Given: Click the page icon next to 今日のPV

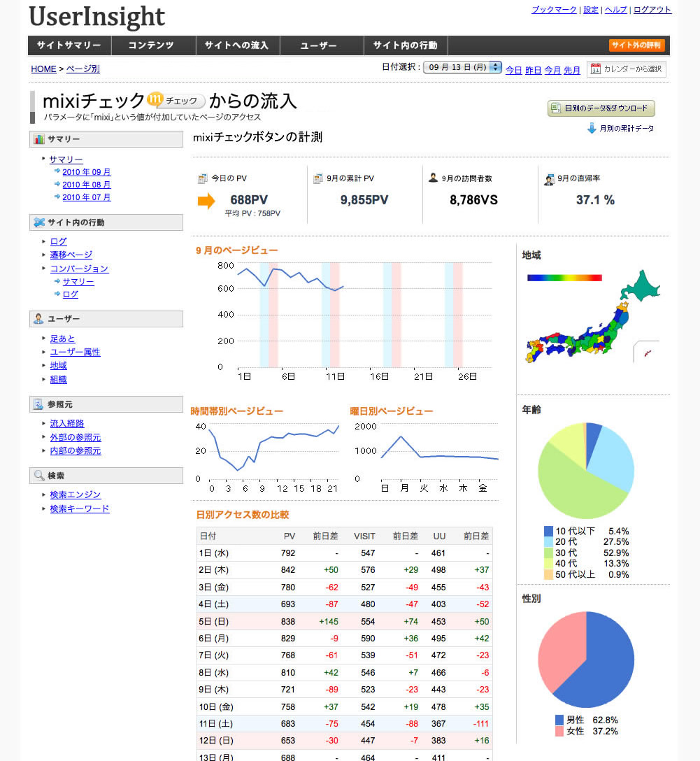Looking at the screenshot, I should (202, 178).
